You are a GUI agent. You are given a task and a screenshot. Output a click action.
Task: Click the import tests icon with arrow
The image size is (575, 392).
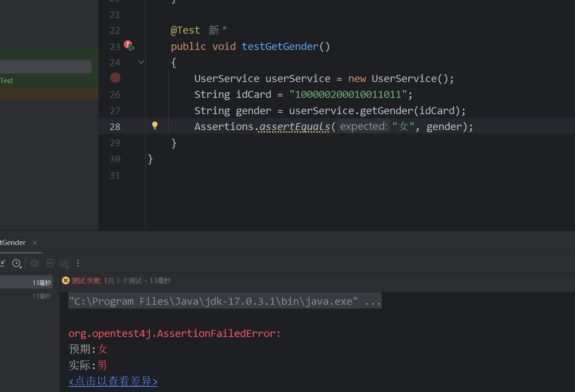click(50, 263)
